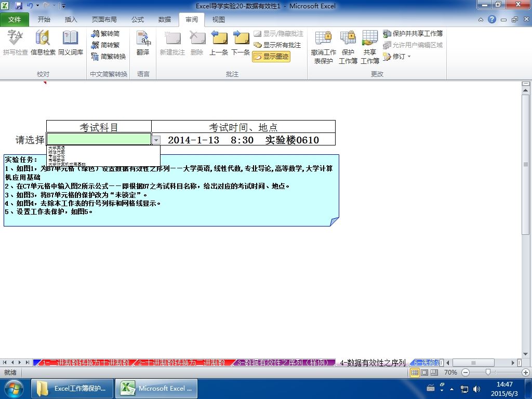This screenshot has width=532, height=399.
Task: Click the 拼写检查 spelling check icon
Action: point(15,43)
